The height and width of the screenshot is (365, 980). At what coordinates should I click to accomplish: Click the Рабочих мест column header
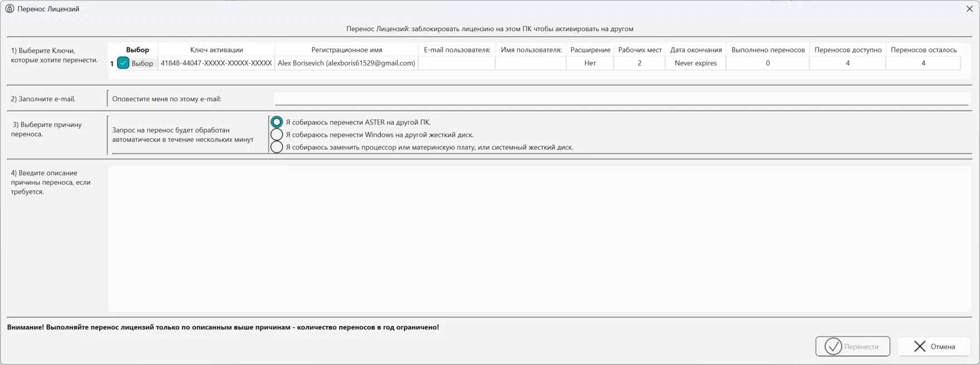tap(640, 50)
